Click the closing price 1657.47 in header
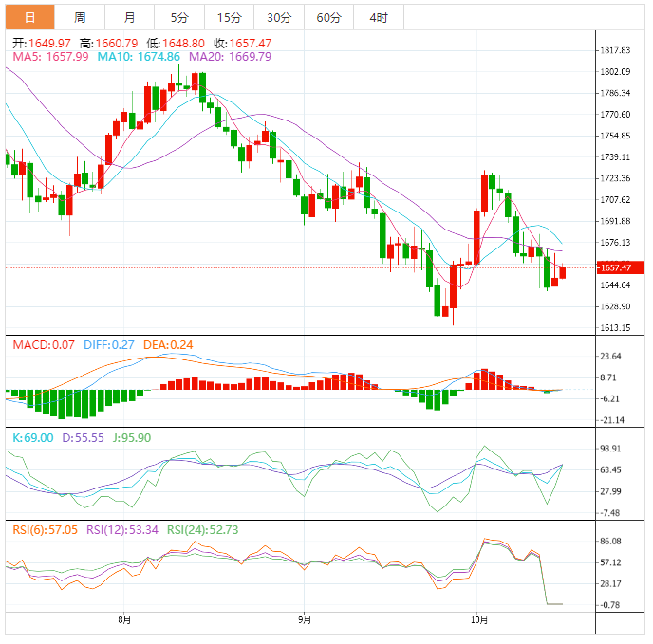 [251, 44]
